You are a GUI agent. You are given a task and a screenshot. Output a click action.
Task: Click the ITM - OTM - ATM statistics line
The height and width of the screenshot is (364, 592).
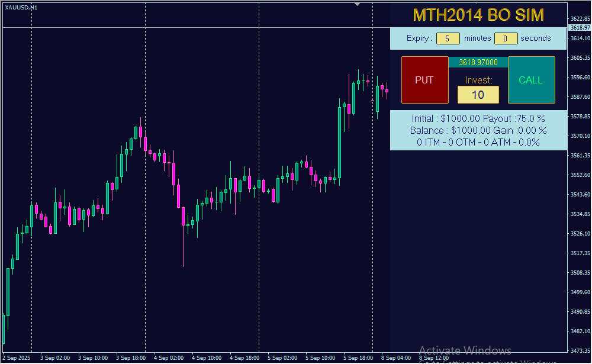pos(478,142)
